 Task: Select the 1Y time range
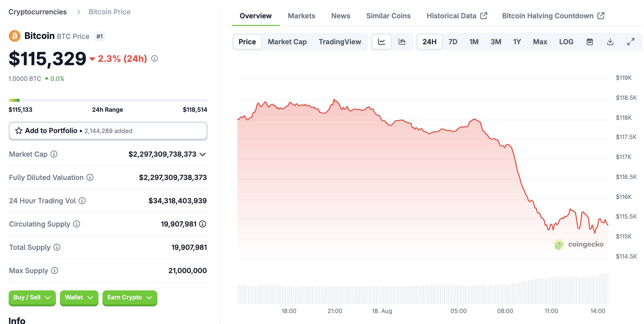(x=517, y=42)
